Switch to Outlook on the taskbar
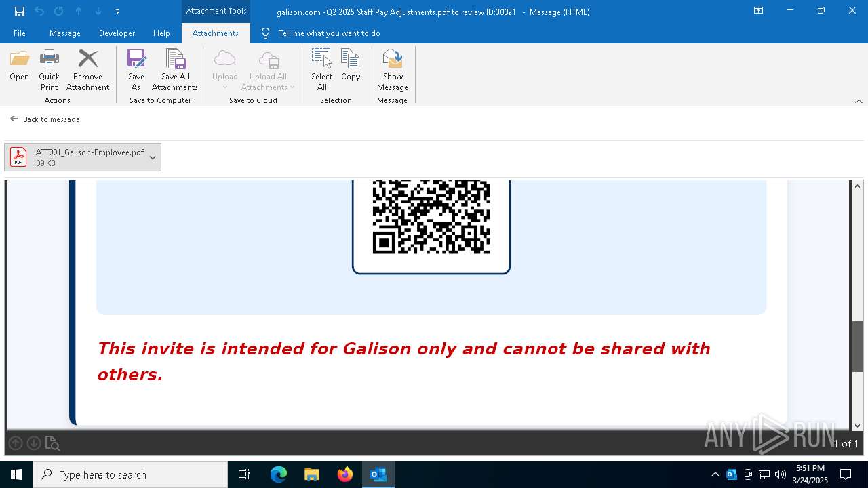This screenshot has height=488, width=868. [x=378, y=474]
